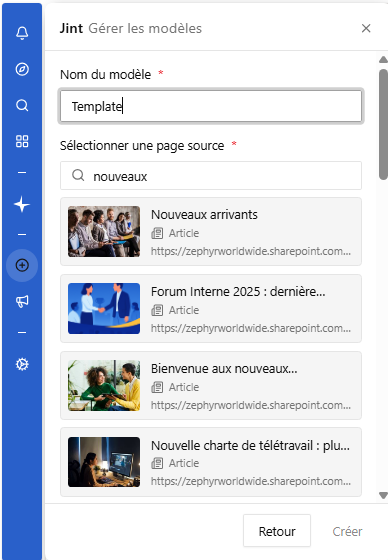
Task: Click the magnifier icon in search box
Action: click(78, 175)
